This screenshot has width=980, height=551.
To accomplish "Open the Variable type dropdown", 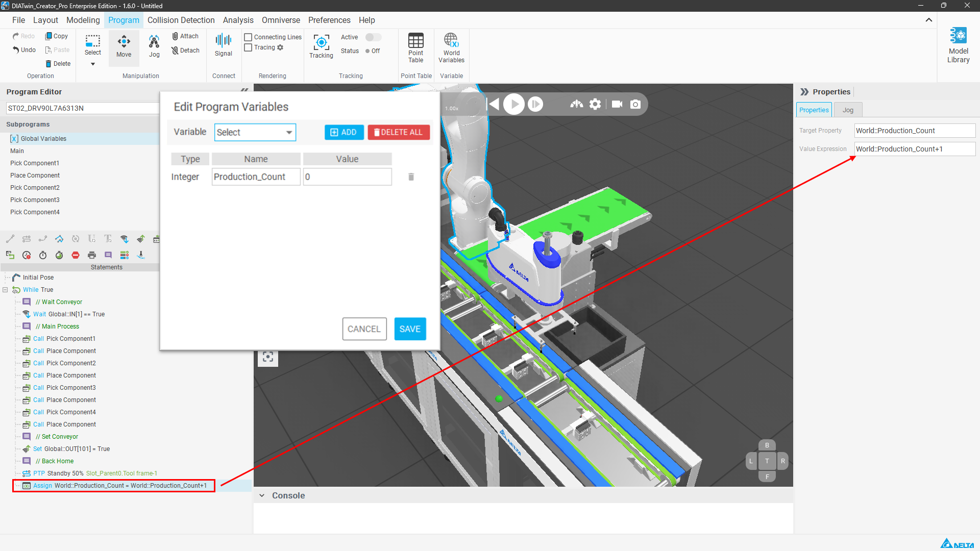I will [x=255, y=132].
